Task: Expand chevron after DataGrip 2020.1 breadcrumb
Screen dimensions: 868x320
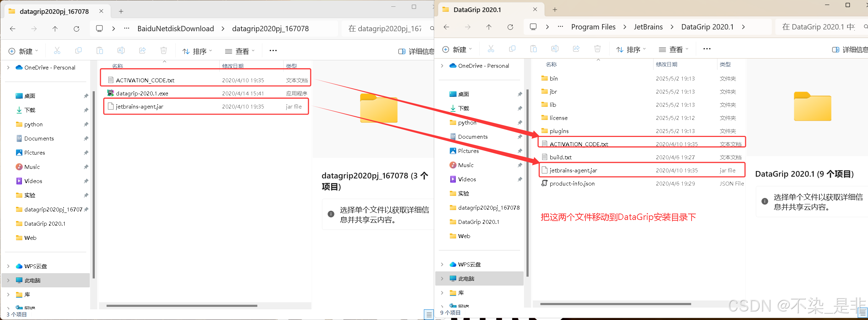Action: click(743, 27)
